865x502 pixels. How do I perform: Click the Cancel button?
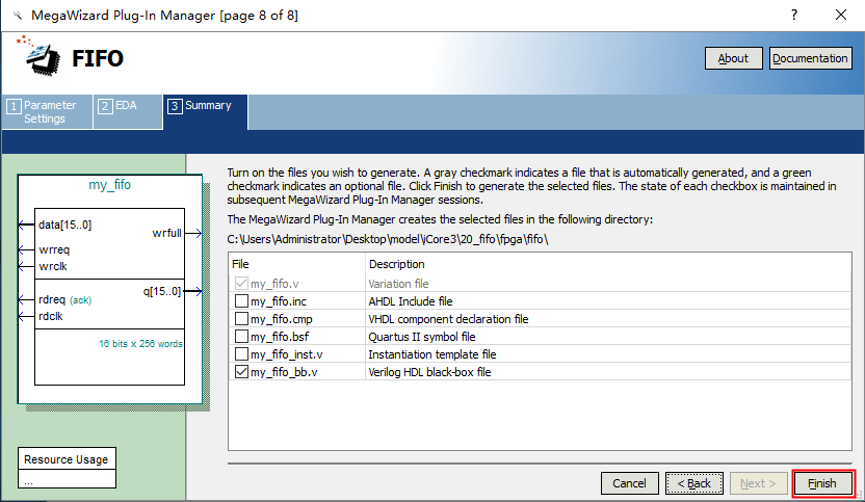629,484
